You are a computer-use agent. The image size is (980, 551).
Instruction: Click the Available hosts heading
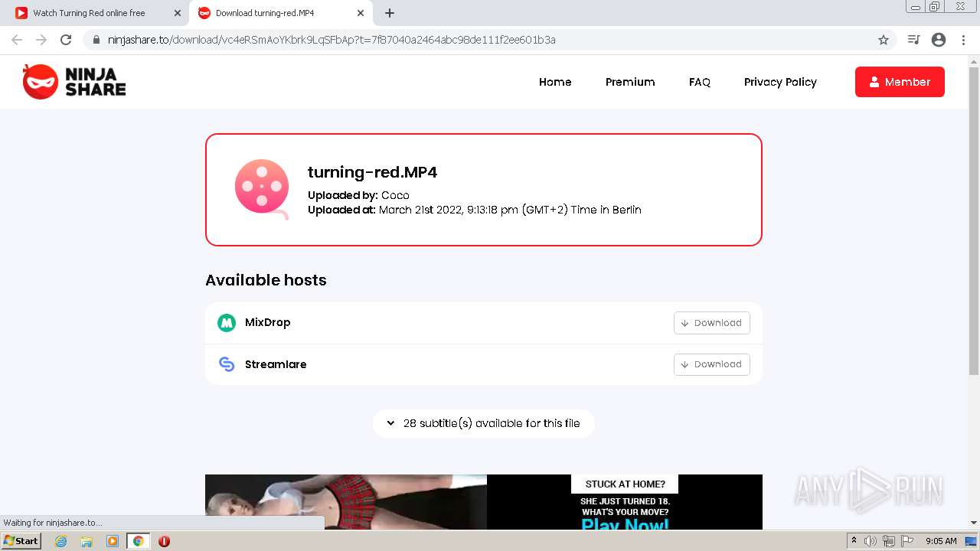266,280
